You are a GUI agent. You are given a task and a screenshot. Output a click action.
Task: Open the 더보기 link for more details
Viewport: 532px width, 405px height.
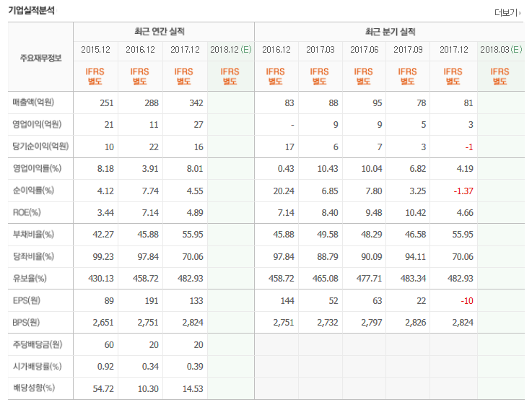click(x=505, y=12)
